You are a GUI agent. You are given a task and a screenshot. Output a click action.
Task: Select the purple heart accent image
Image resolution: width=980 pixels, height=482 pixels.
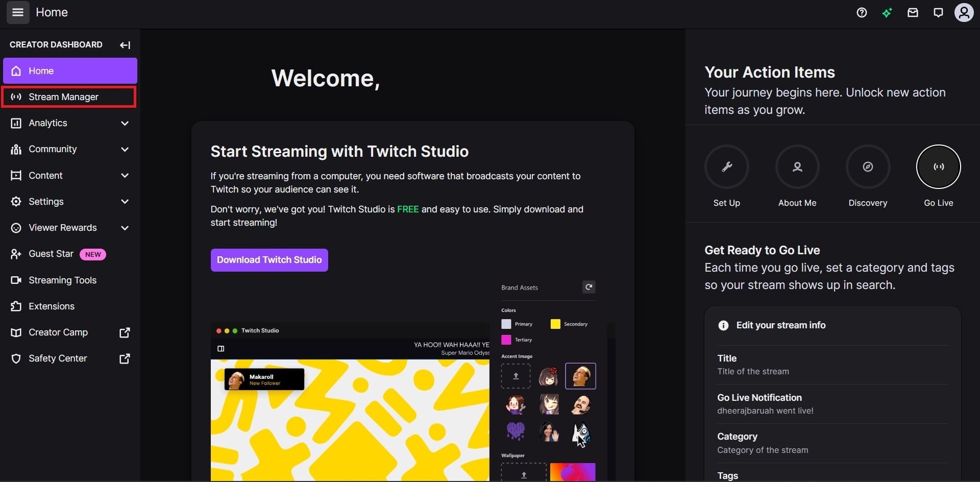(516, 431)
